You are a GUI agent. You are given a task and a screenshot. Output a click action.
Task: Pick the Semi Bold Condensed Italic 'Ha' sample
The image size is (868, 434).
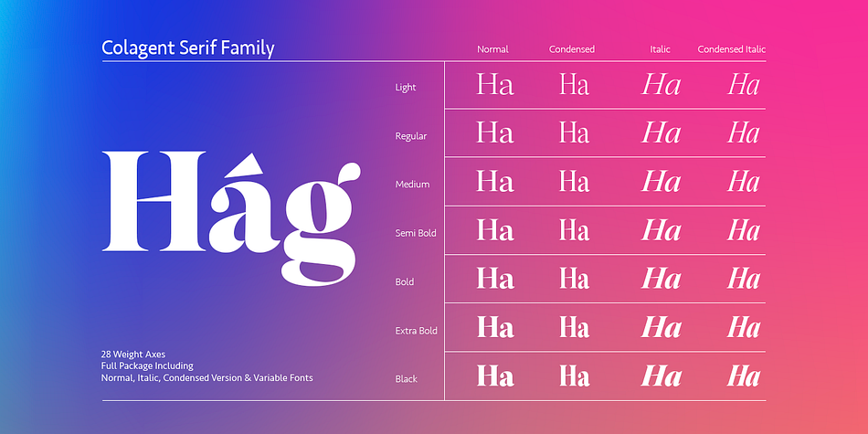coord(744,230)
